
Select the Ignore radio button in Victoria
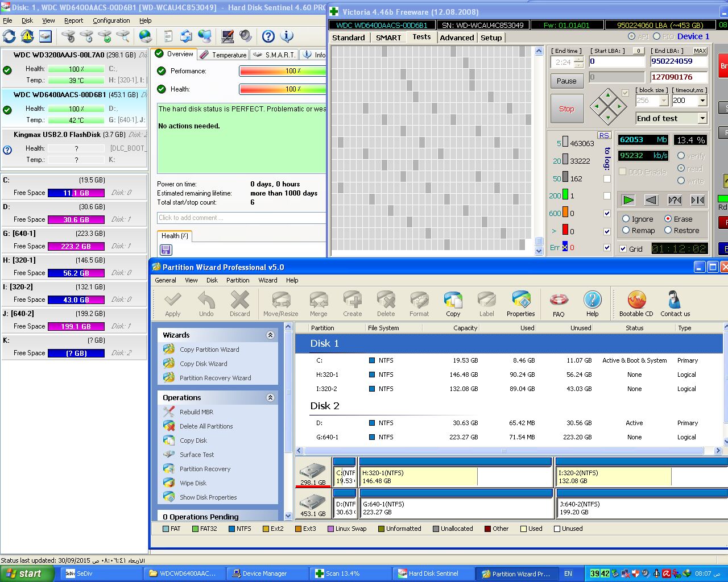tap(626, 219)
